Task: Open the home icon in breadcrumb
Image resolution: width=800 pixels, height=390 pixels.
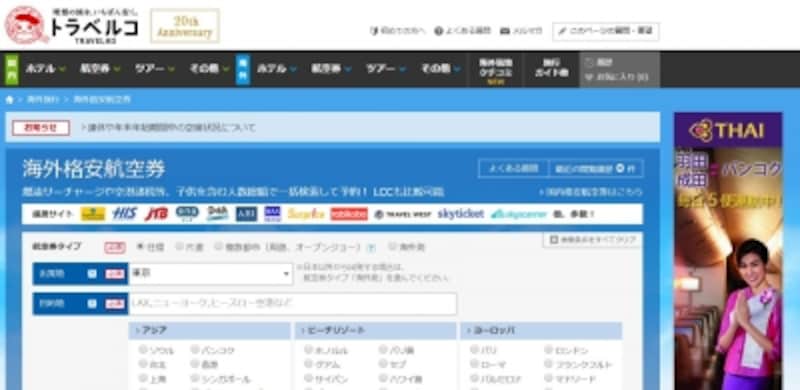Action: click(10, 100)
